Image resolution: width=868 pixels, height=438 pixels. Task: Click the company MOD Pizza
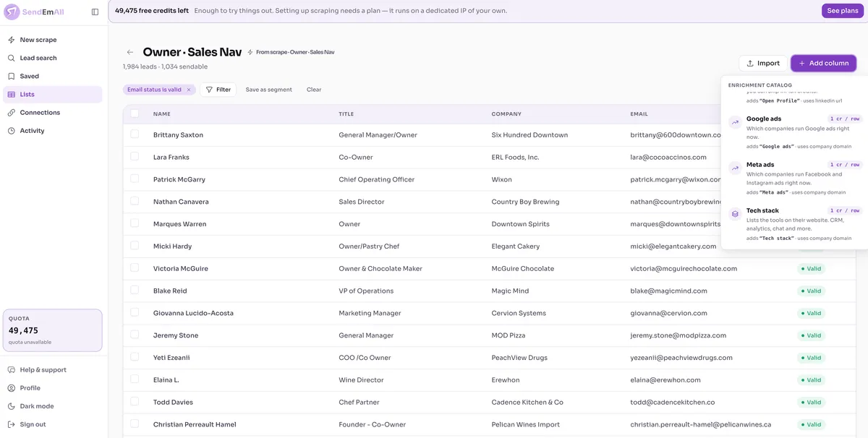coord(511,335)
